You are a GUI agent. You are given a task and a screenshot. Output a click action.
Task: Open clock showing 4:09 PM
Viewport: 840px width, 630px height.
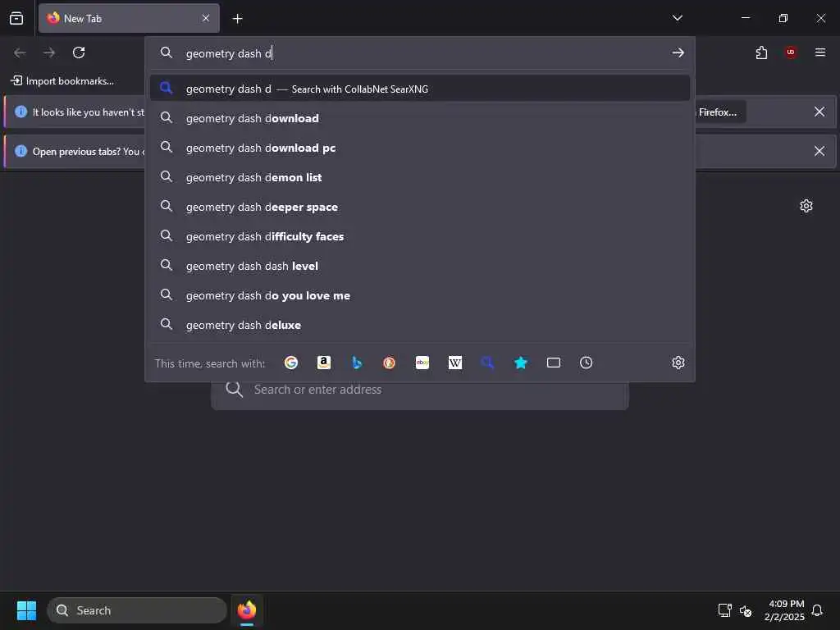pos(785,610)
